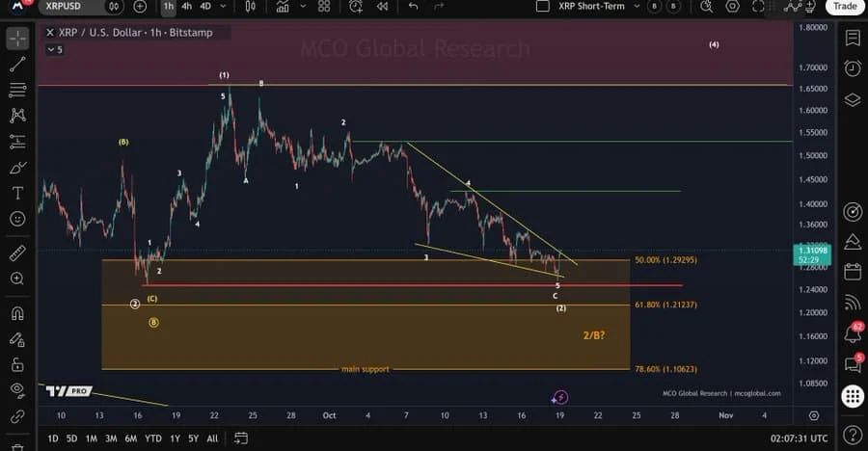Image resolution: width=868 pixels, height=451 pixels.
Task: Open the layout setup square icon
Action: (x=543, y=6)
